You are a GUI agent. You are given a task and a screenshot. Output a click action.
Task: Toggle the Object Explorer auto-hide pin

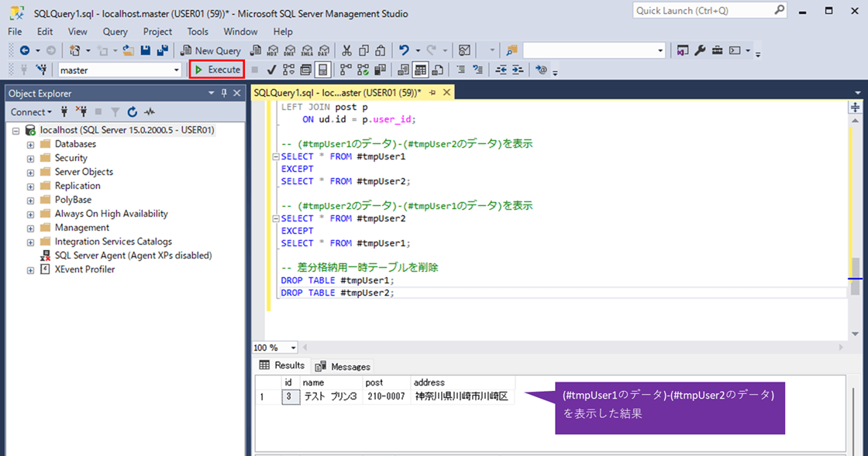(x=225, y=94)
